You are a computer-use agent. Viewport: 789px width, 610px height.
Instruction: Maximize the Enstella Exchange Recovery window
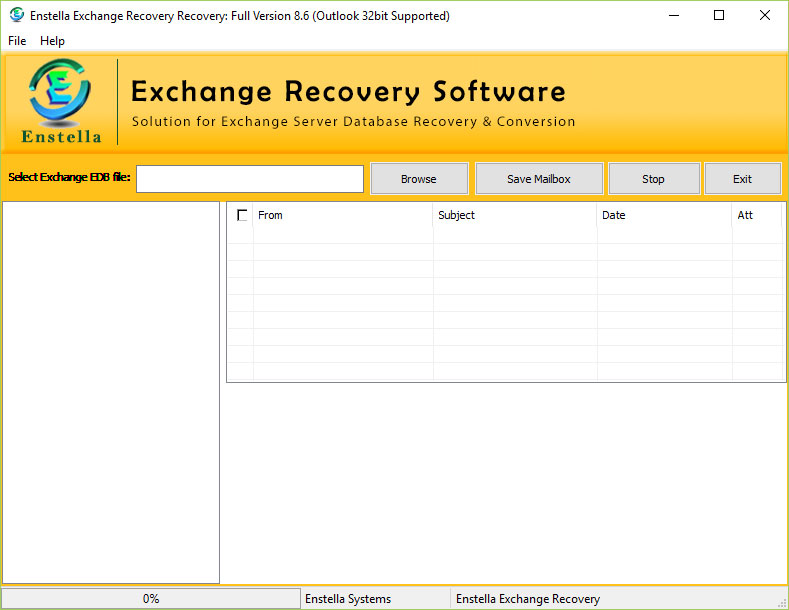coord(719,16)
